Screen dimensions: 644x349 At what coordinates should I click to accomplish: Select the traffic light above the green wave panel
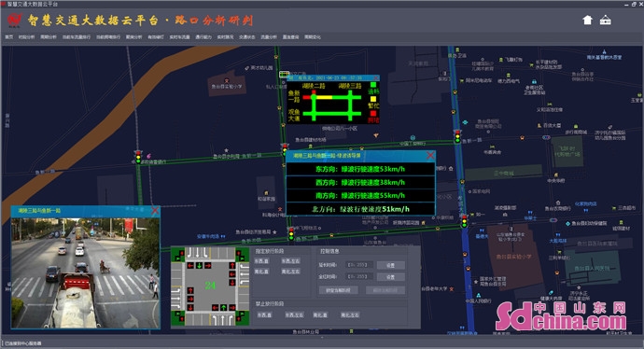tap(285, 149)
